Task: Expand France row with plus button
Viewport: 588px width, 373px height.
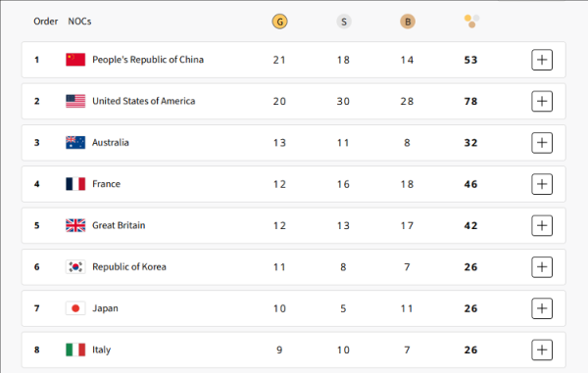Action: point(542,184)
